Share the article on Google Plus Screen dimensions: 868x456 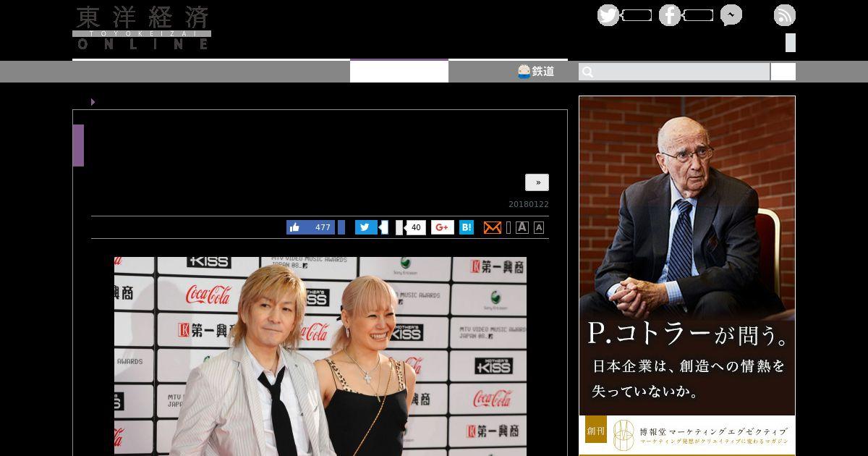click(443, 227)
